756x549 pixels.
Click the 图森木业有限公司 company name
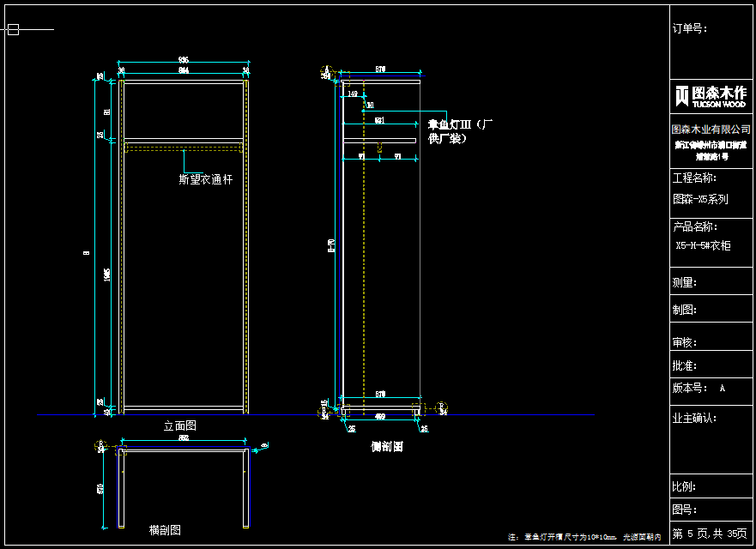711,130
